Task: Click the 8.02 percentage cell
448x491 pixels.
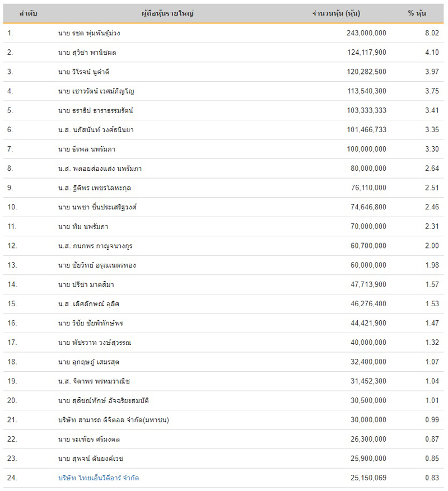Action: (431, 33)
